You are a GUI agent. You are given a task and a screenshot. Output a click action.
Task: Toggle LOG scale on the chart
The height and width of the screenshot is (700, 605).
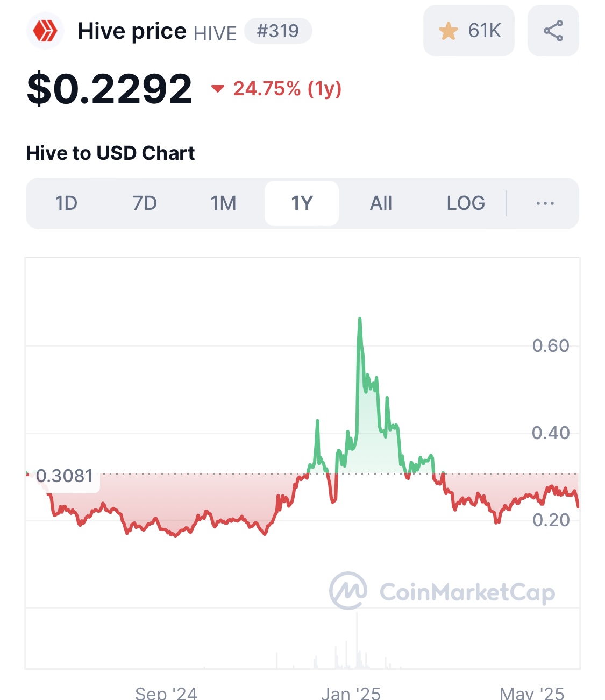point(466,203)
